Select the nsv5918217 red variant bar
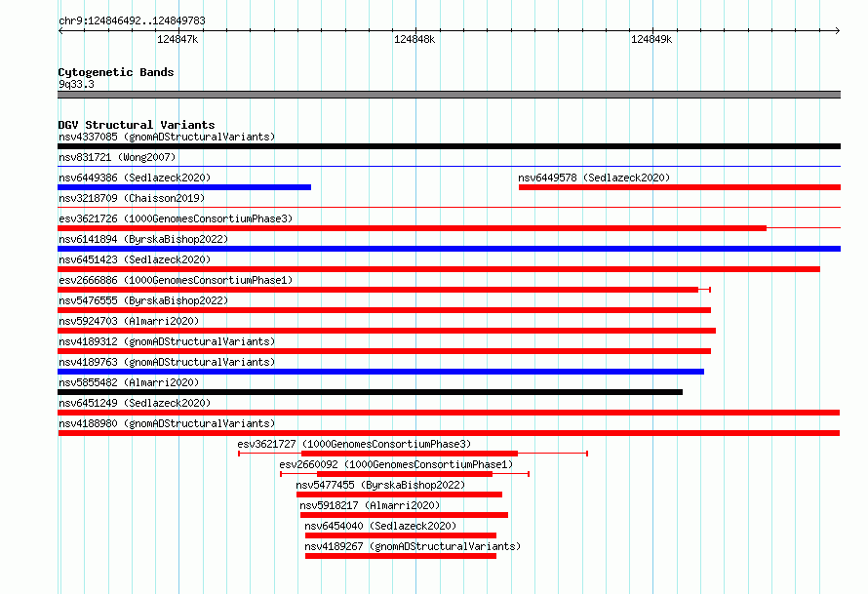The height and width of the screenshot is (594, 868). tap(404, 515)
